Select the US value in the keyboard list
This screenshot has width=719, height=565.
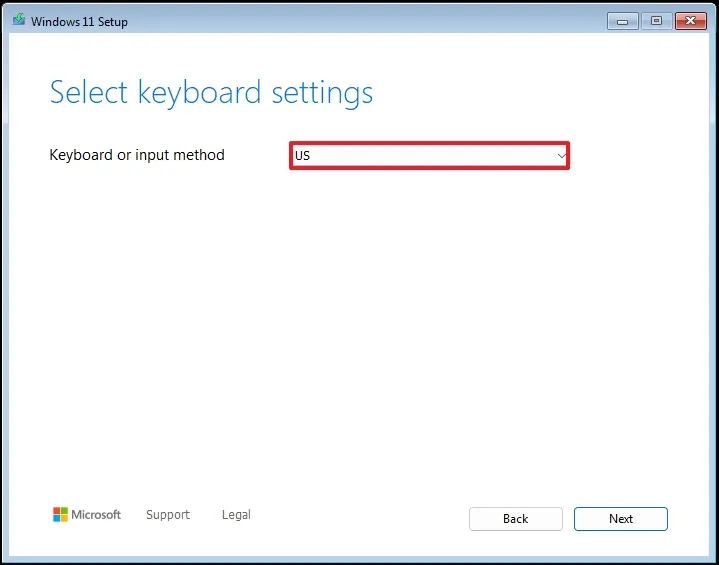click(x=302, y=156)
